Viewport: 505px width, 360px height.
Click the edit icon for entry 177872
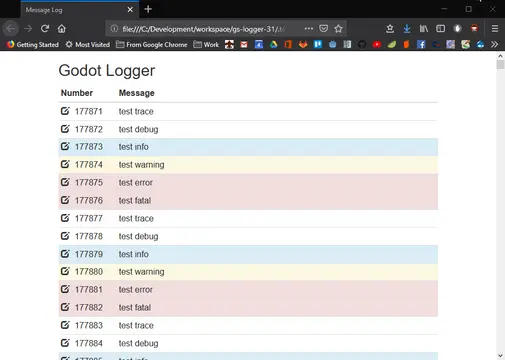click(65, 129)
